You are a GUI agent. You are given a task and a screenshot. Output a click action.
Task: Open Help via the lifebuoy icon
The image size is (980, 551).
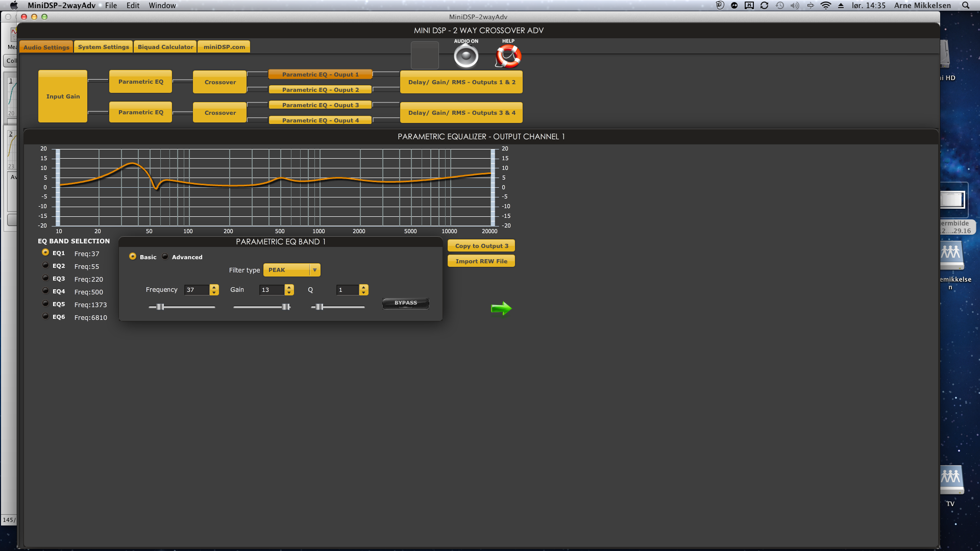[x=508, y=56]
